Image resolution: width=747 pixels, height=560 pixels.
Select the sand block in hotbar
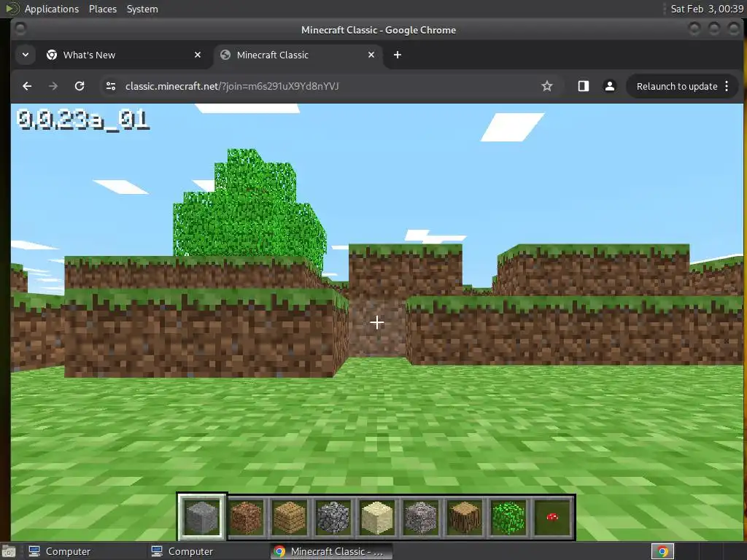377,517
